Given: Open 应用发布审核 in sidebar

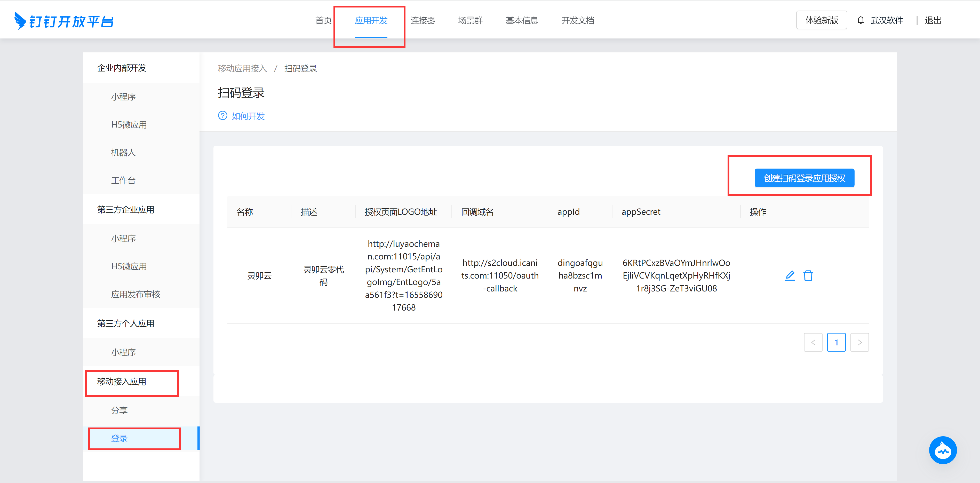Looking at the screenshot, I should click(136, 294).
